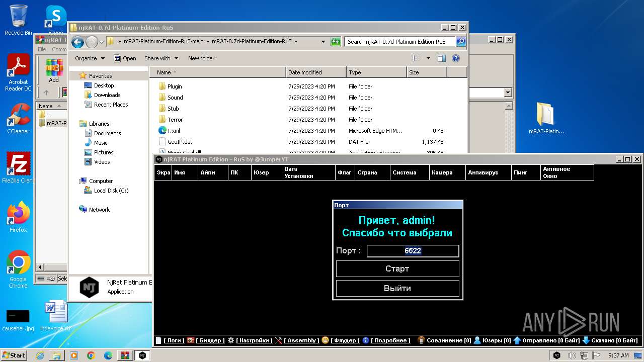The width and height of the screenshot is (644, 362).
Task: Sort files by Size column
Action: tap(427, 72)
